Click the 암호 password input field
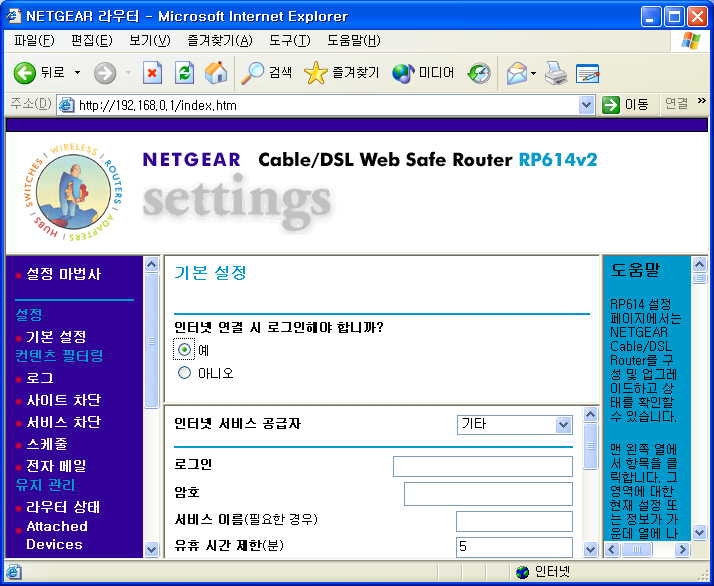Viewport: 714px width, 586px height. (x=488, y=494)
